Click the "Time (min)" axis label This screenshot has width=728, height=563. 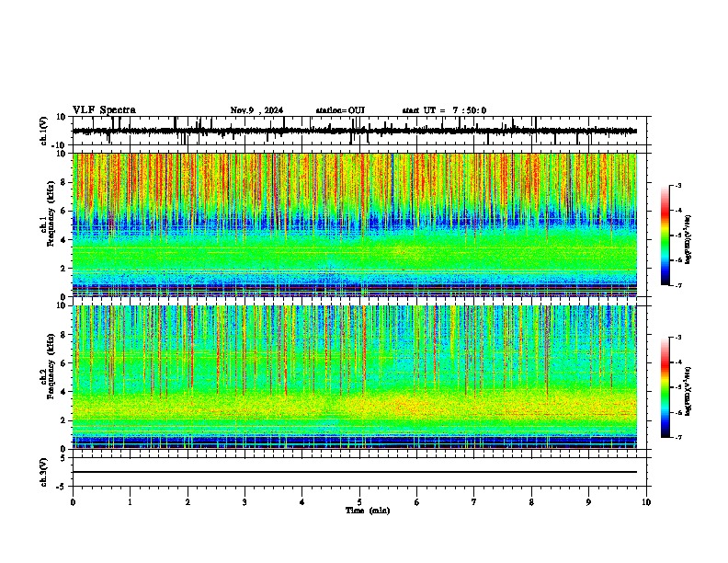pyautogui.click(x=368, y=511)
